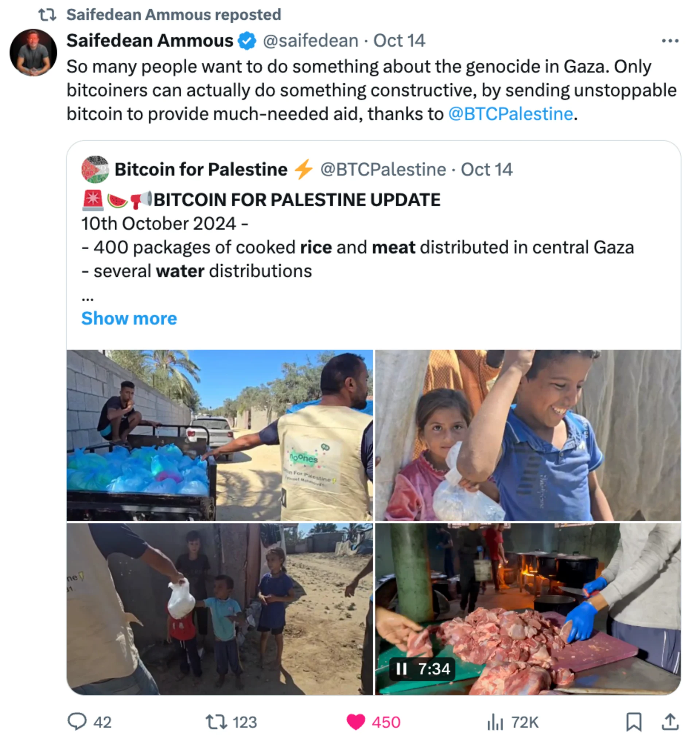Open photo of smiling boy in blue
Viewport: 700px width, 747px height.
pyautogui.click(x=528, y=435)
